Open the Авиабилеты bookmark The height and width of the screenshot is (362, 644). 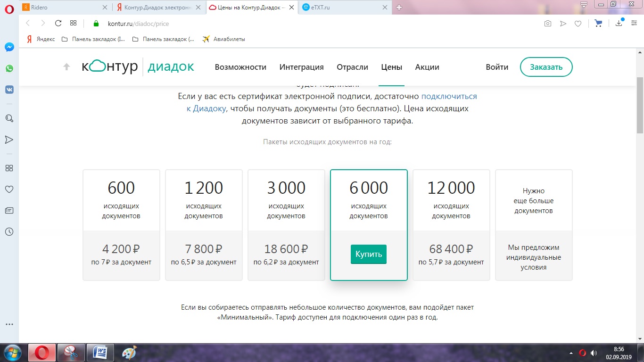coord(223,39)
